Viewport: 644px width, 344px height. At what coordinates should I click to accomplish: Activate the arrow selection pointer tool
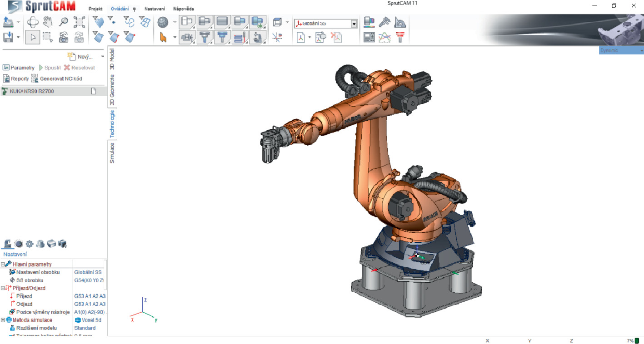[32, 37]
